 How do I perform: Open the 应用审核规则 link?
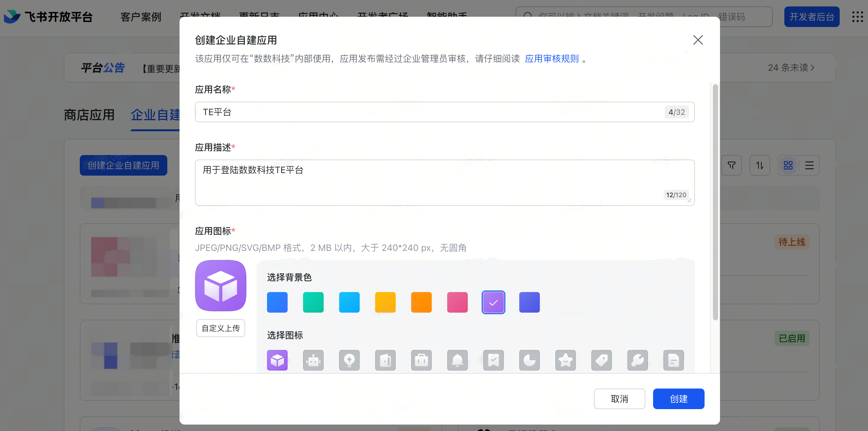pos(552,59)
